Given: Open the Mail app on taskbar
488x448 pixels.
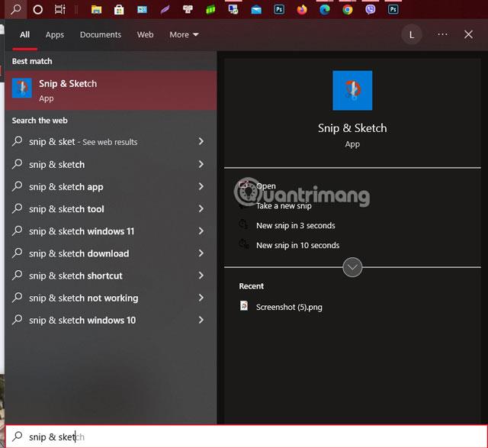Looking at the screenshot, I should pyautogui.click(x=256, y=10).
